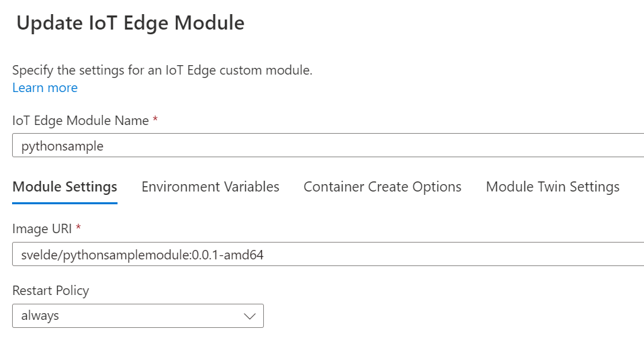644x340 pixels.
Task: Click the red asterisk beside Module Name
Action: [x=155, y=119]
